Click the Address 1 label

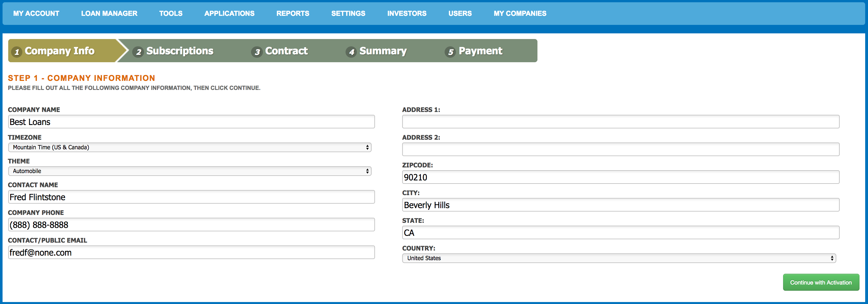421,110
